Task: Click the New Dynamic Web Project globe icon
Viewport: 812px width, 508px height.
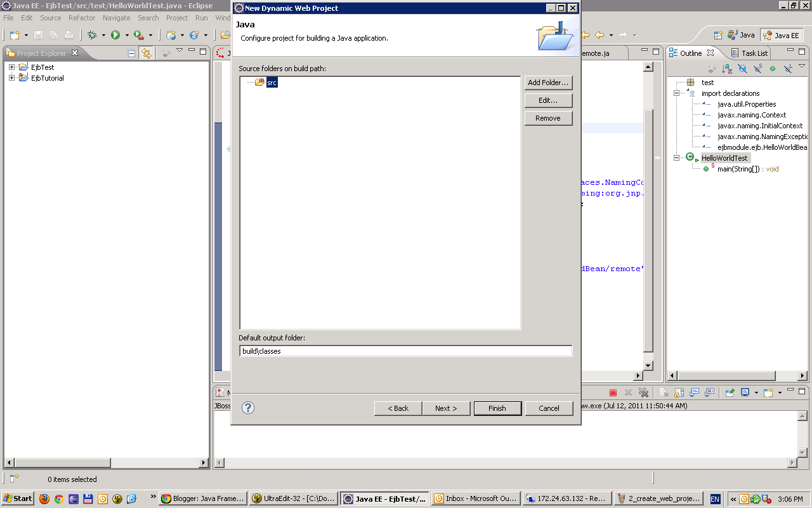Action: pyautogui.click(x=171, y=35)
